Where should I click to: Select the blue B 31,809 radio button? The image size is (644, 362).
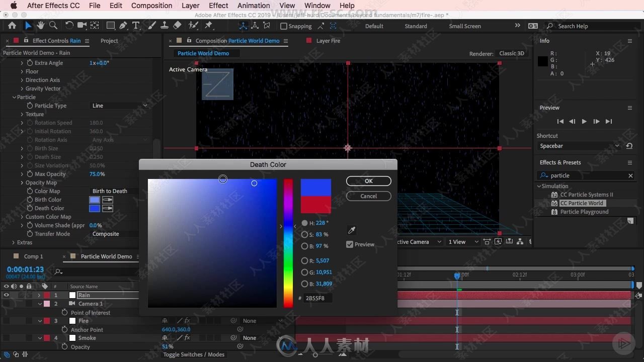(304, 284)
